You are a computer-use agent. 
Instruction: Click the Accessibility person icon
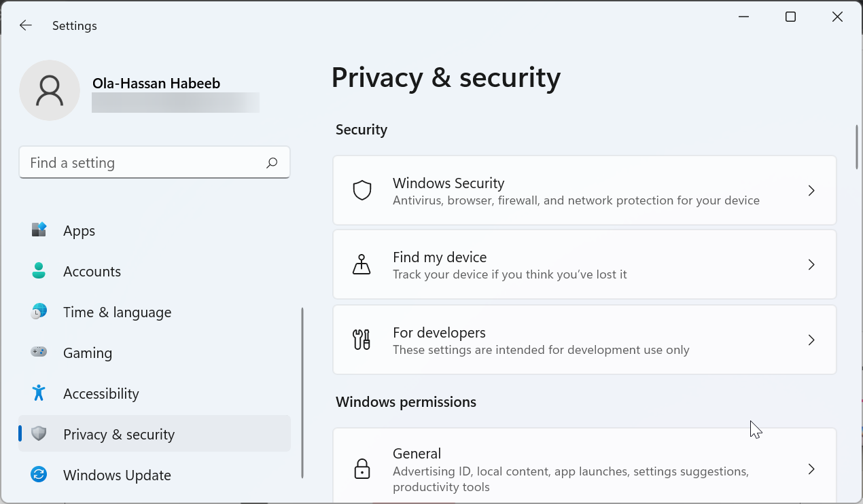coord(39,393)
